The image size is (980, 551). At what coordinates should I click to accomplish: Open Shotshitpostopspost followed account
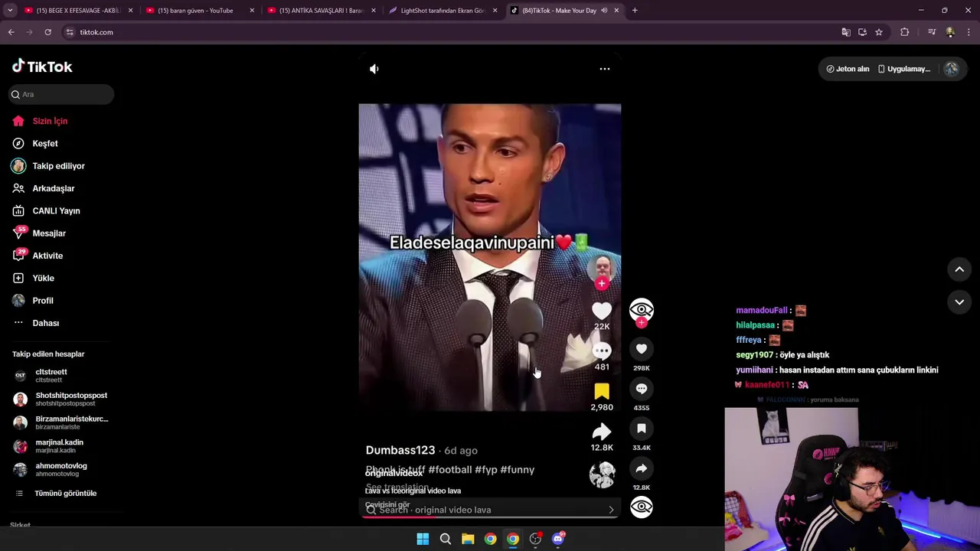point(71,399)
